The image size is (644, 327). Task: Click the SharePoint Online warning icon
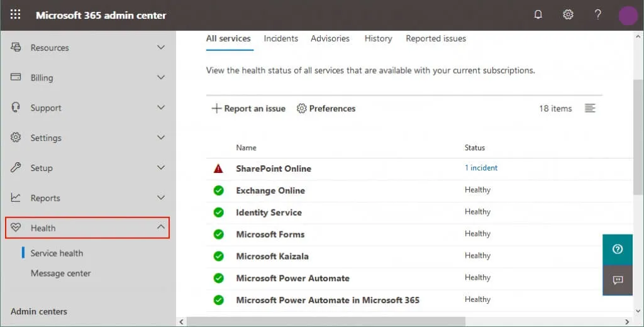click(218, 169)
